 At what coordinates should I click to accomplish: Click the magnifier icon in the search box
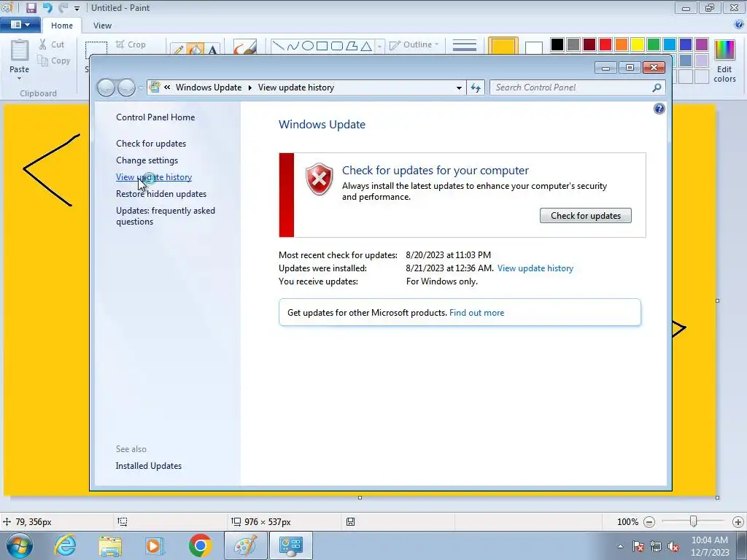[x=657, y=87]
